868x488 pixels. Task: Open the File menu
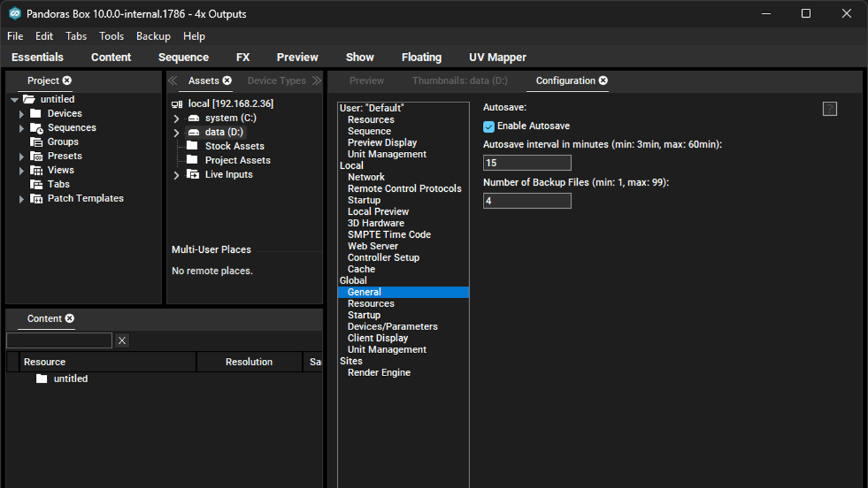coord(15,37)
